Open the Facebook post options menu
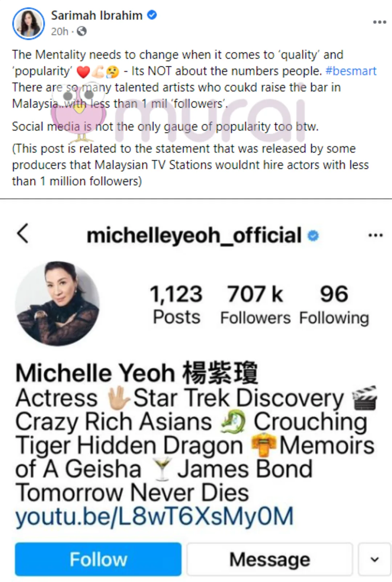The width and height of the screenshot is (392, 582). click(380, 22)
